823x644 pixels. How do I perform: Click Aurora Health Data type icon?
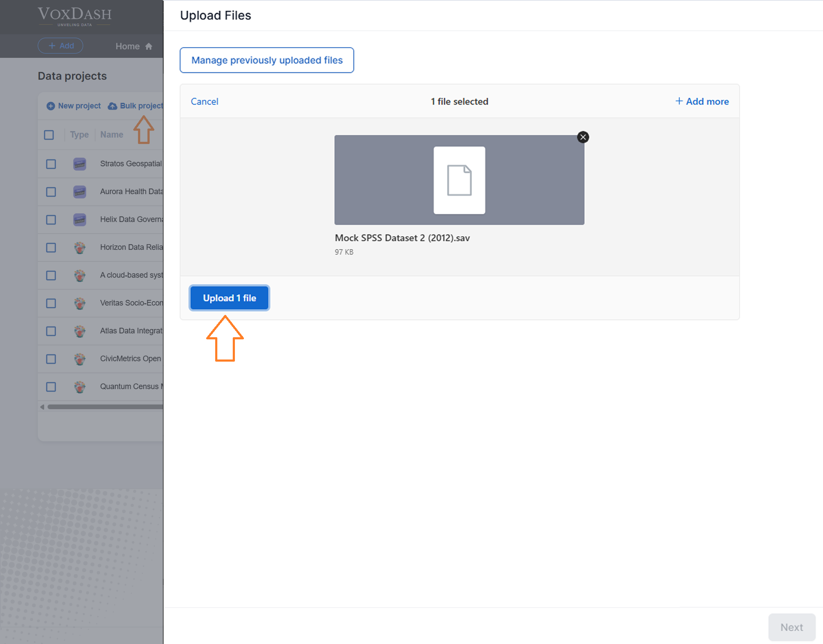pyautogui.click(x=80, y=192)
